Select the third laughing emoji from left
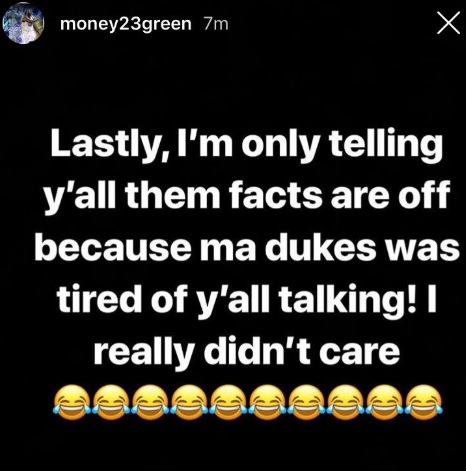 [x=150, y=402]
